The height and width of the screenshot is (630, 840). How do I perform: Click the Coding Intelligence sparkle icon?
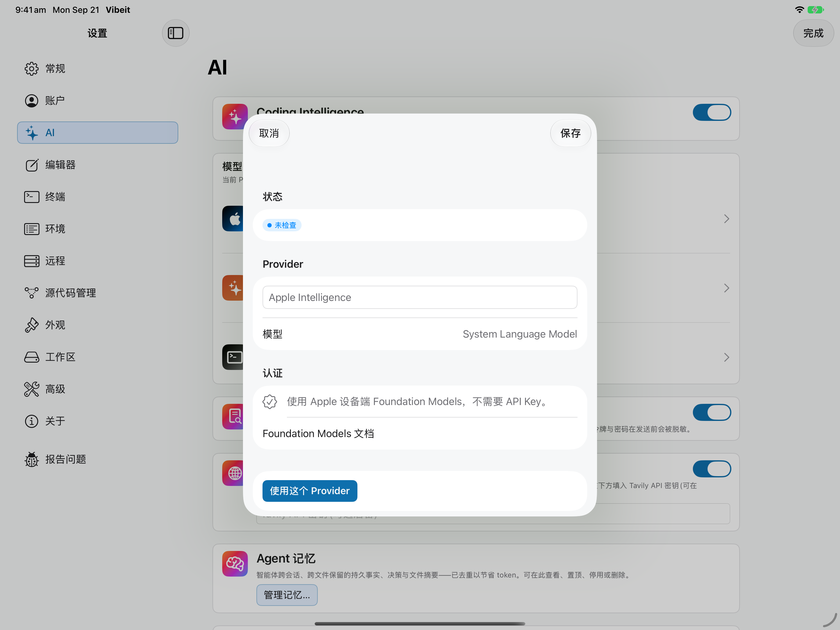pyautogui.click(x=235, y=117)
